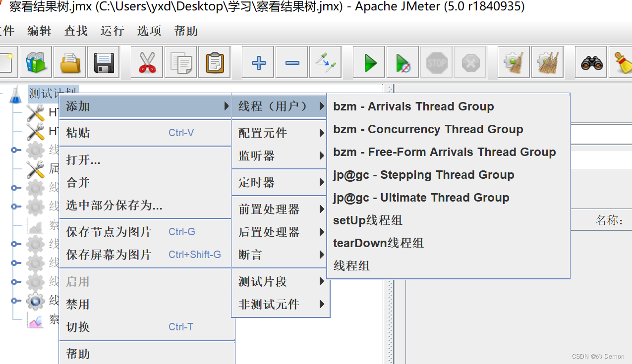Click the blue plus Expand All icon
Viewport: 632px width, 364px height.
tap(258, 62)
